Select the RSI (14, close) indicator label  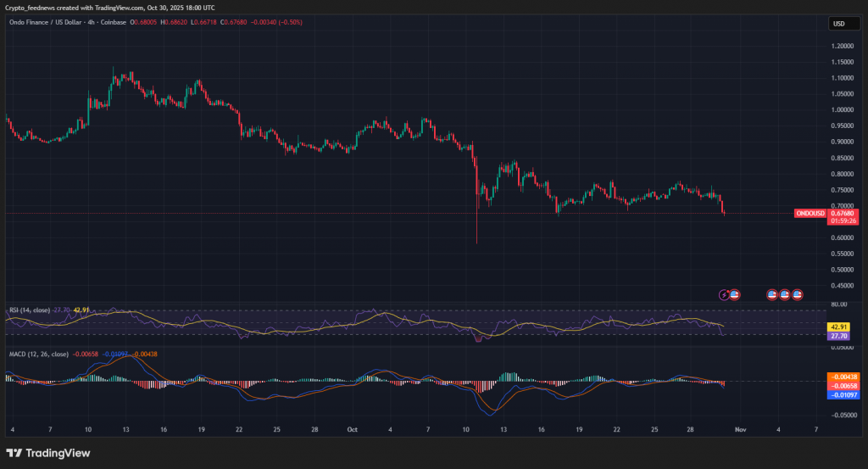(30, 310)
